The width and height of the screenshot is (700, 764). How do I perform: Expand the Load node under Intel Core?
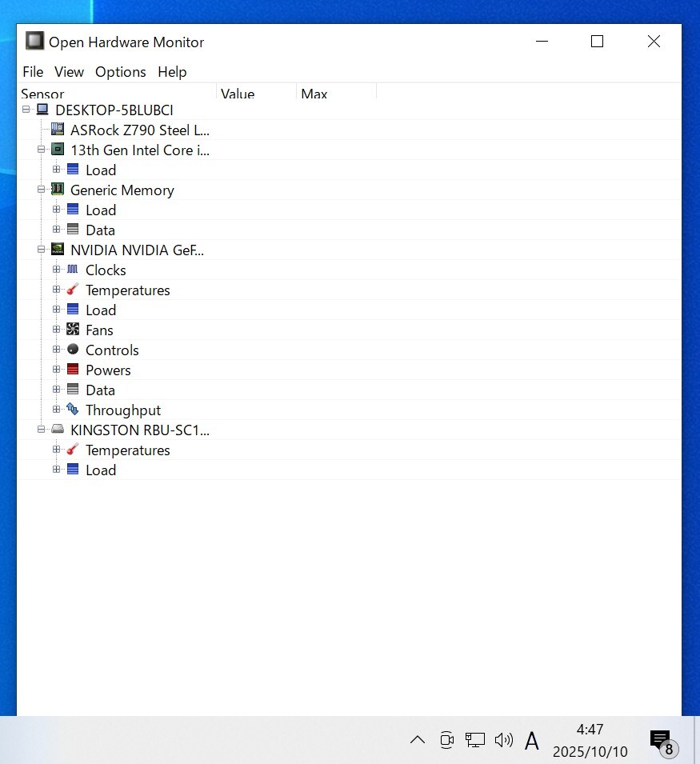click(x=57, y=170)
